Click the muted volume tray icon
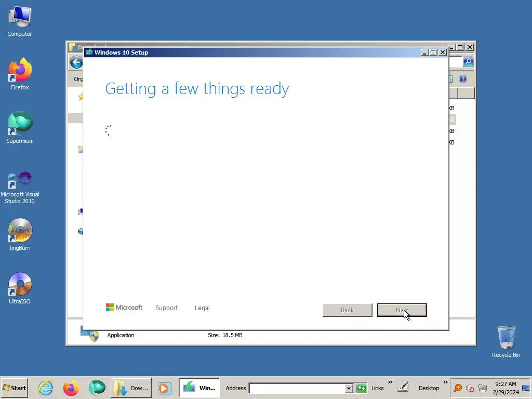 point(470,388)
